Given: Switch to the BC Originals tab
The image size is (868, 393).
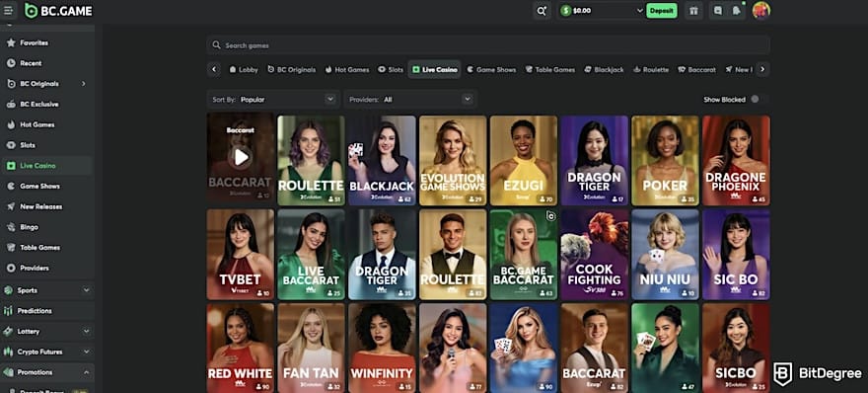Looking at the screenshot, I should 291,70.
